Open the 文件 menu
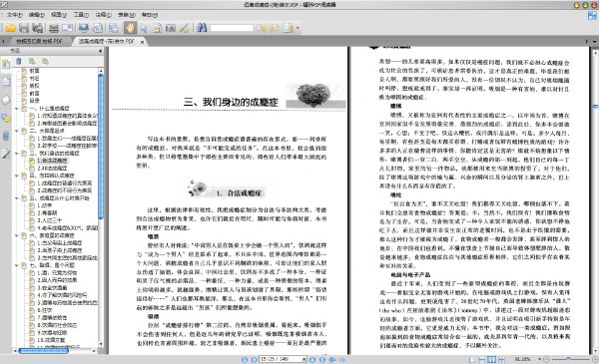 [x=15, y=15]
